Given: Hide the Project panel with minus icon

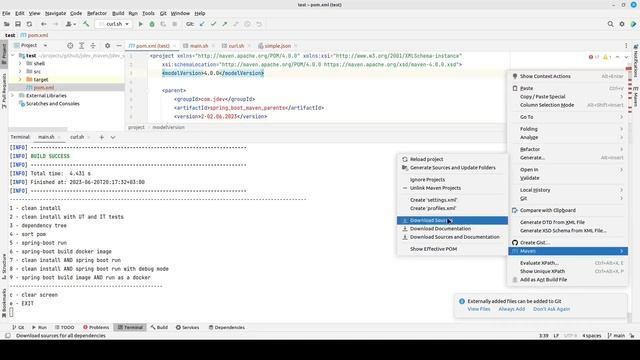Looking at the screenshot, I should click(119, 46).
